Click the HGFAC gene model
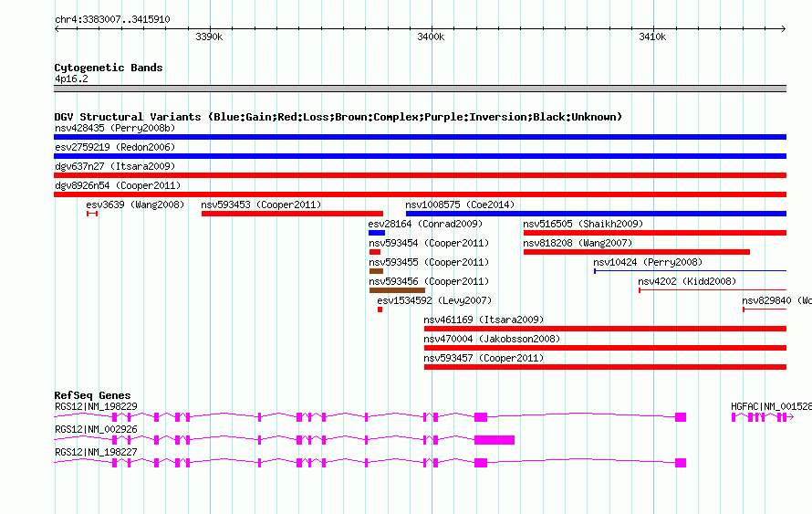 [763, 417]
